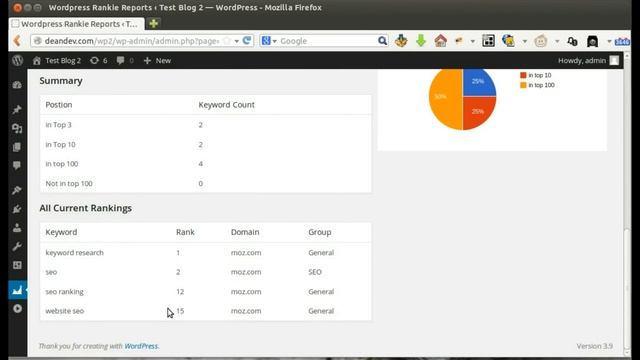The height and width of the screenshot is (360, 640).
Task: Go to Firefox home page
Action: [x=440, y=41]
